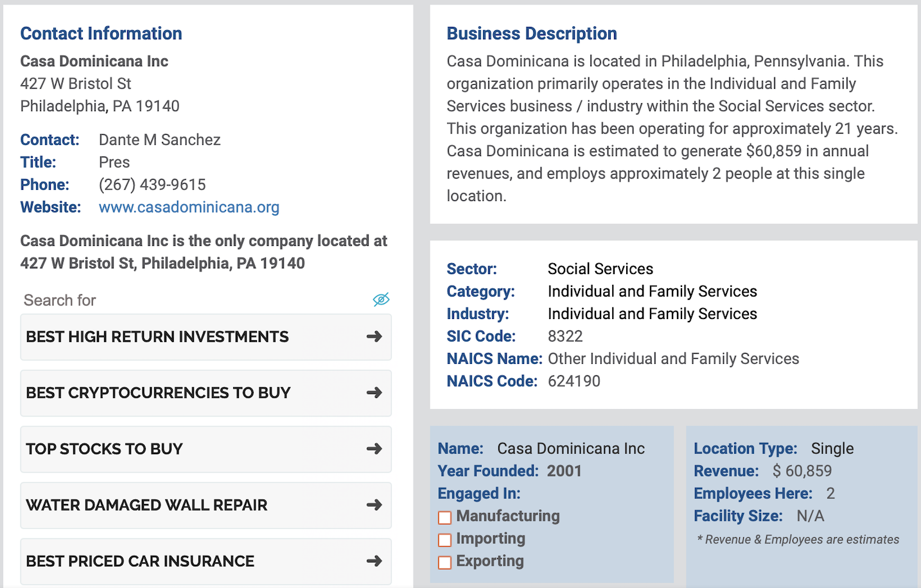Viewport: 921px width, 588px height.
Task: Click arrow beside Top Stocks To Buy
Action: click(374, 449)
